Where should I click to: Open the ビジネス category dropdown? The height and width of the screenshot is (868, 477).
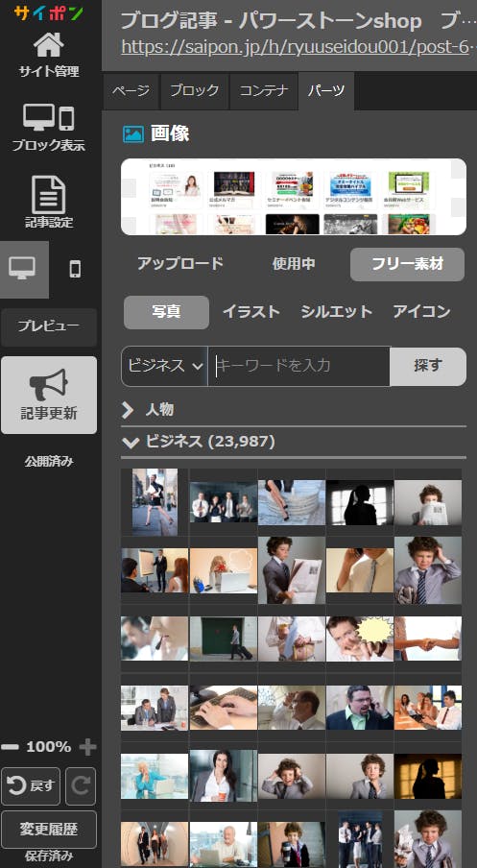pyautogui.click(x=164, y=366)
